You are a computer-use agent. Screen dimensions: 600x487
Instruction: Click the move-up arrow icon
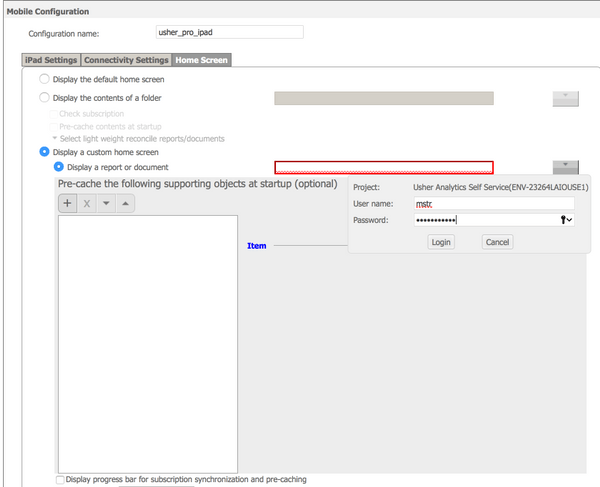tap(125, 203)
